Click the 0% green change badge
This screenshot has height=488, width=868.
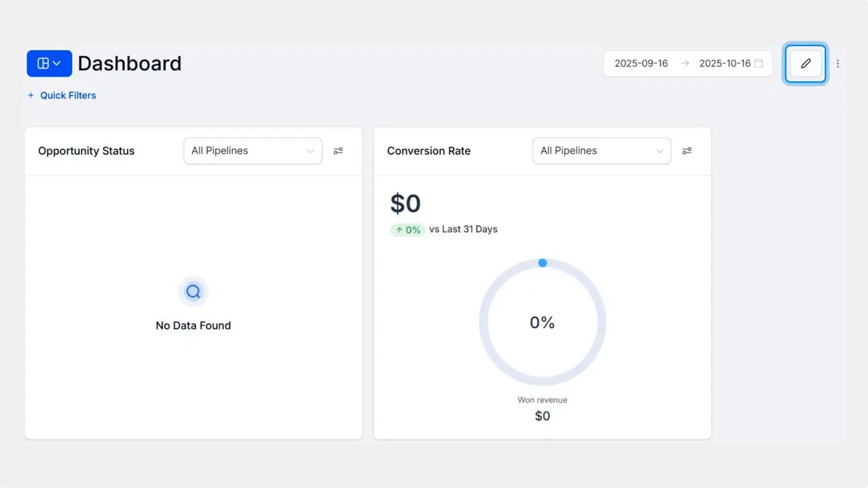(x=408, y=230)
